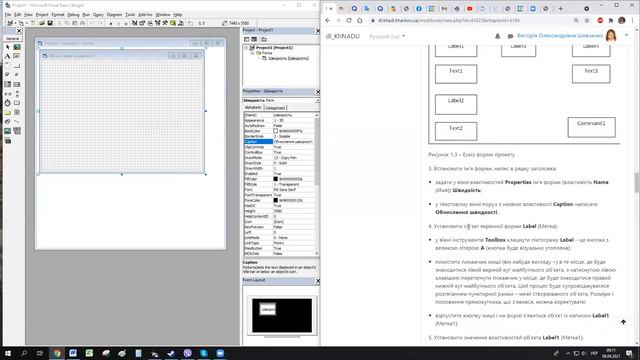Select the Line control tool
Screen dimensions: 640x360
pos(17,122)
